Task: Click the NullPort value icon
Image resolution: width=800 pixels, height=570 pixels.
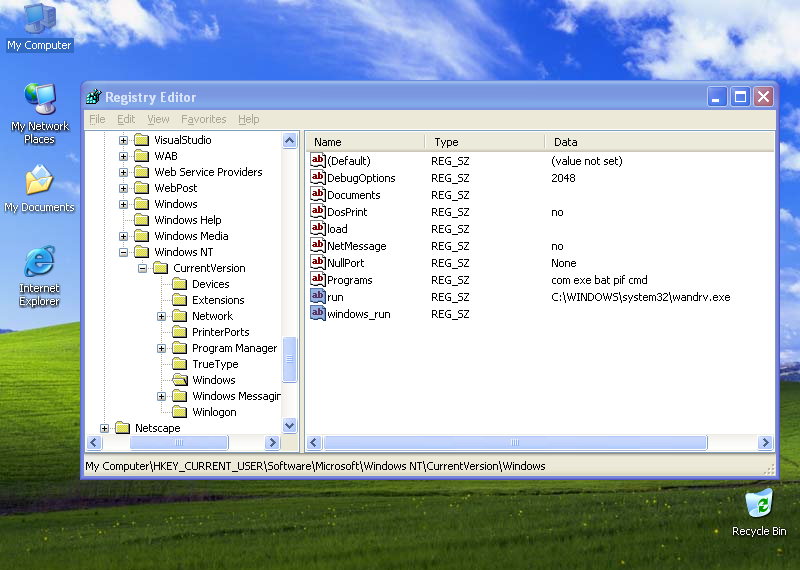Action: click(x=318, y=263)
